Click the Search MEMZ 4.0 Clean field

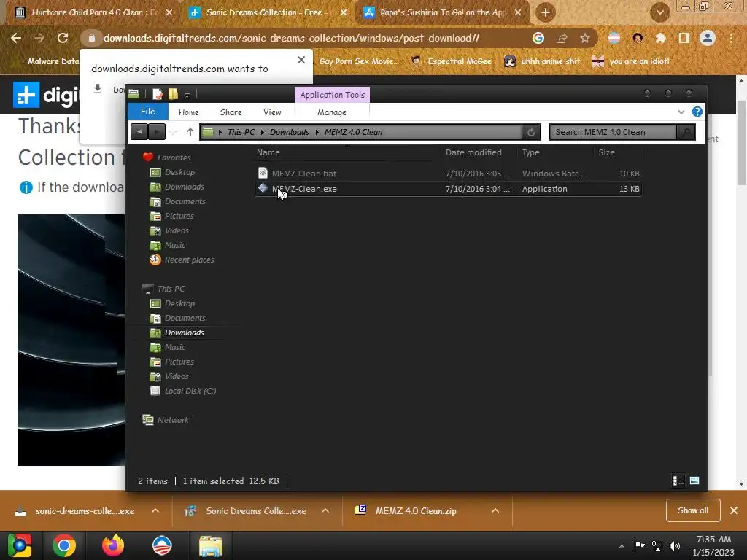pyautogui.click(x=613, y=132)
